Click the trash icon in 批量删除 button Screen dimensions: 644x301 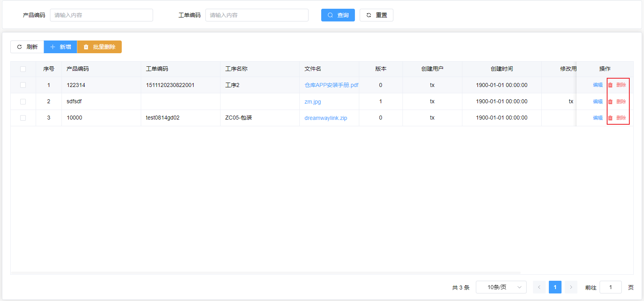(x=86, y=47)
